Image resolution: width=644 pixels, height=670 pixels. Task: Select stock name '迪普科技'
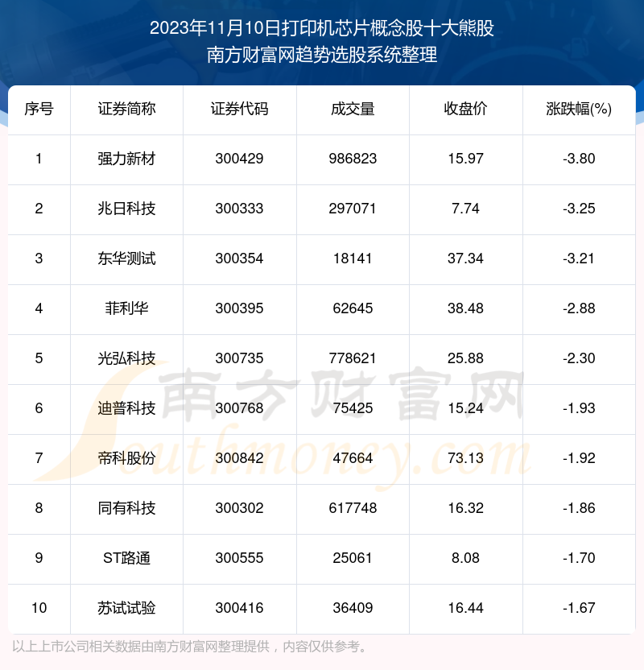click(x=126, y=408)
